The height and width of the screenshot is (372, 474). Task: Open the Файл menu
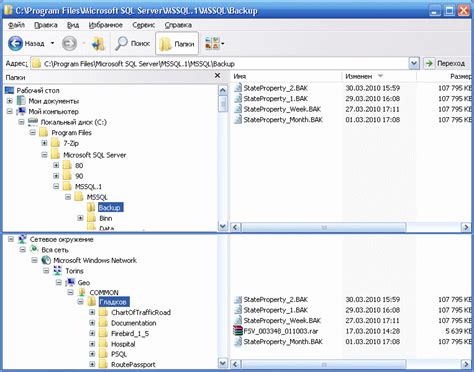(x=16, y=25)
